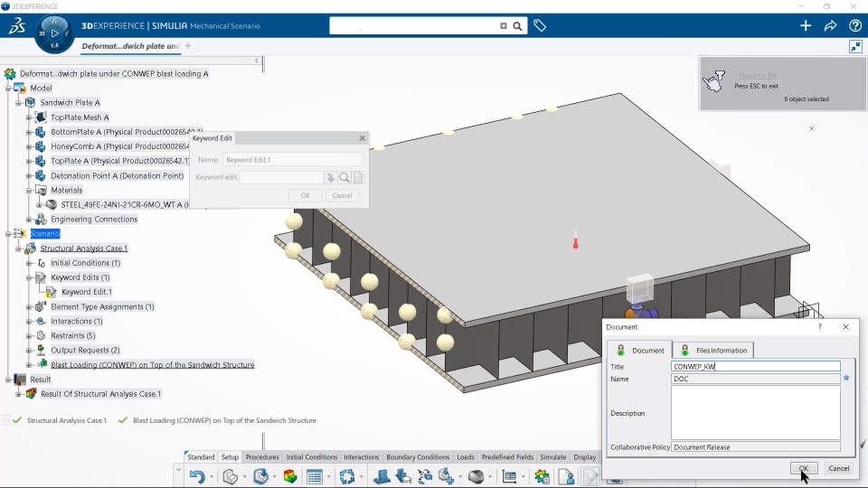868x488 pixels.
Task: Click OK in Keyword Edit dialog
Action: [305, 195]
